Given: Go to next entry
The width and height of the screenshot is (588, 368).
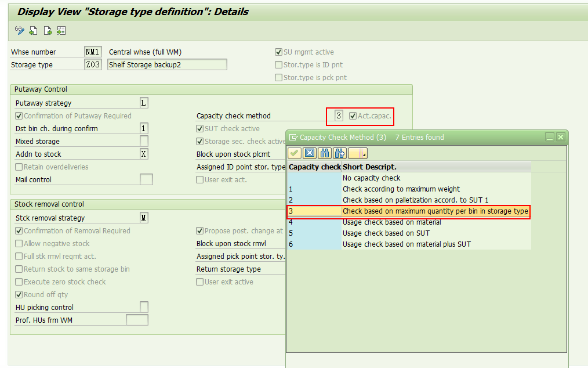Looking at the screenshot, I should click(x=46, y=30).
